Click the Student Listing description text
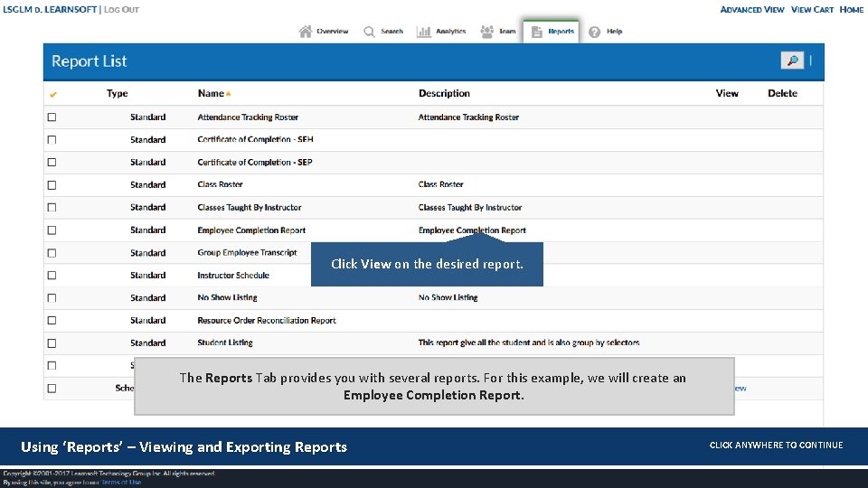Screen dimensions: 868x488 click(x=529, y=343)
